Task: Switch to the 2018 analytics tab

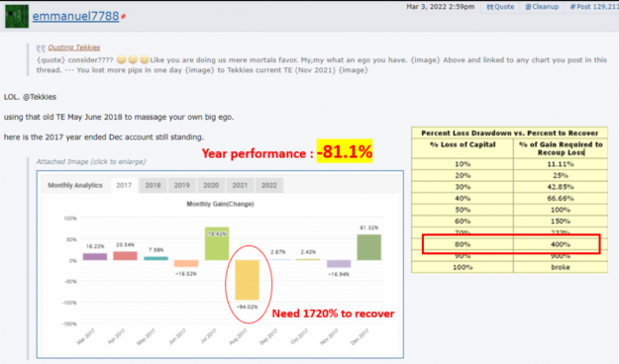Action: click(153, 185)
